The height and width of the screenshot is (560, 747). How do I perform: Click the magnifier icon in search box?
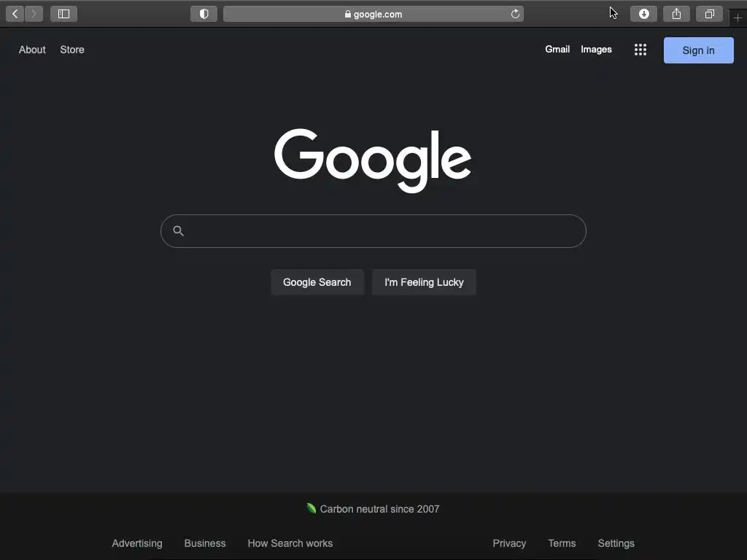(178, 231)
